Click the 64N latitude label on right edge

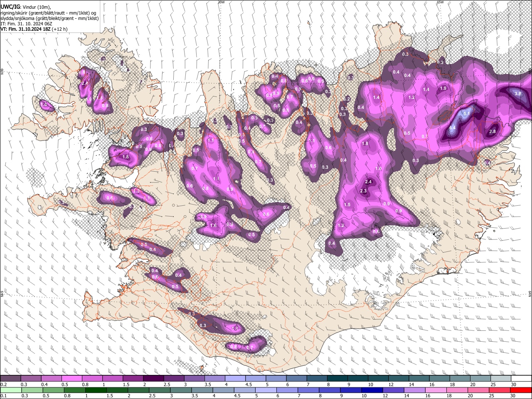(530, 293)
